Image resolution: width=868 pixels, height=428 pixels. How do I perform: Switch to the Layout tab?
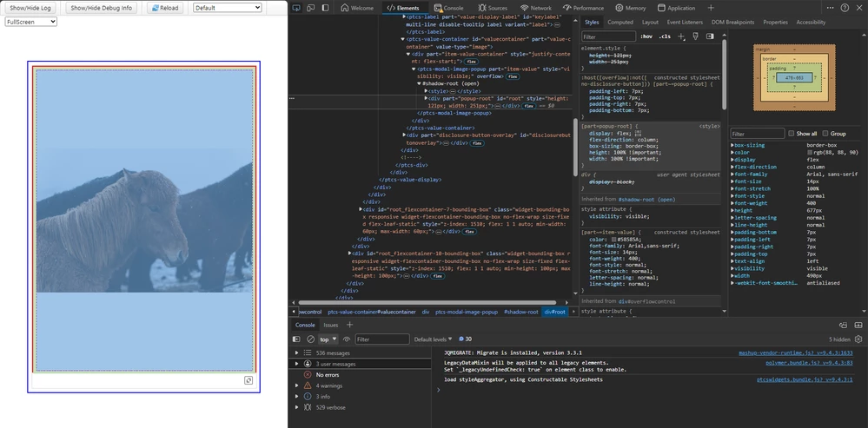pos(650,22)
